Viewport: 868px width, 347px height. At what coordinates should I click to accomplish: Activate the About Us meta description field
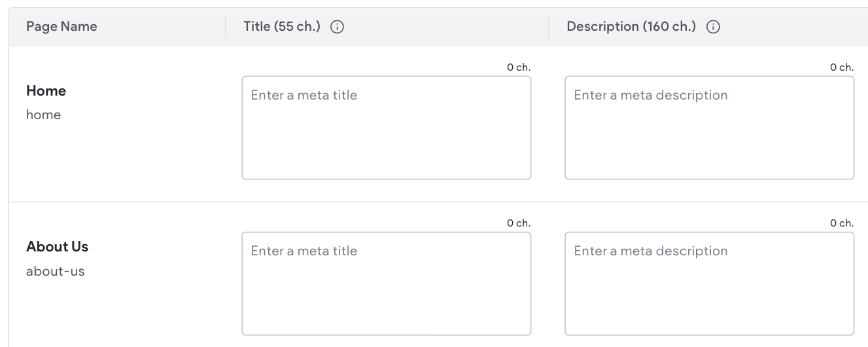(x=709, y=283)
